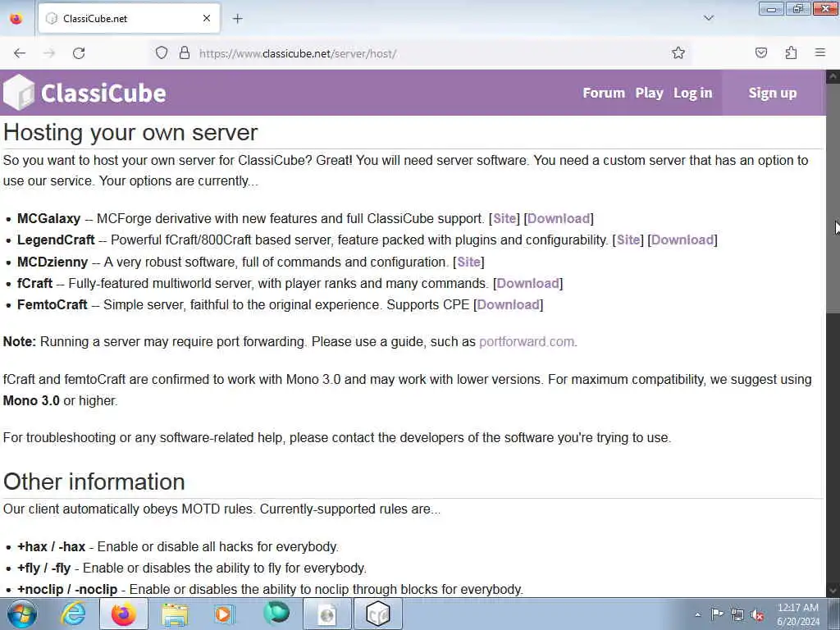Click the fCraft Download link
840x630 pixels.
pyautogui.click(x=527, y=283)
